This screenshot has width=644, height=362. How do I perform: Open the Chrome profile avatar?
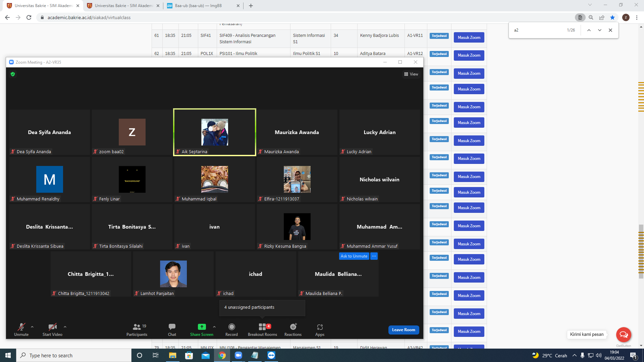626,17
